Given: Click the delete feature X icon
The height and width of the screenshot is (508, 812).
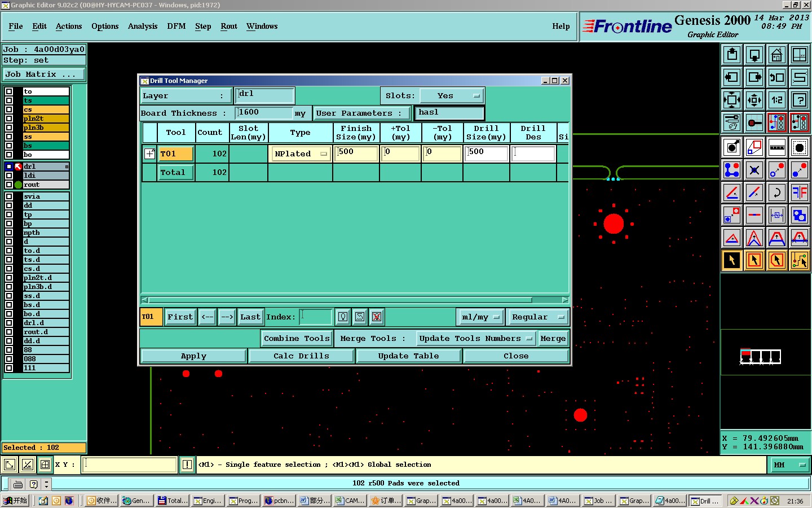Looking at the screenshot, I should tap(754, 170).
